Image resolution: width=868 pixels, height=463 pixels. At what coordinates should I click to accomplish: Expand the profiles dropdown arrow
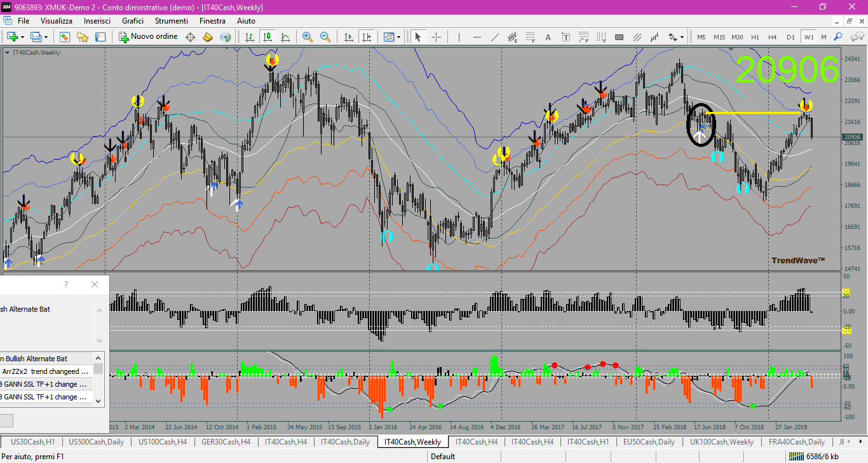pyautogui.click(x=46, y=37)
